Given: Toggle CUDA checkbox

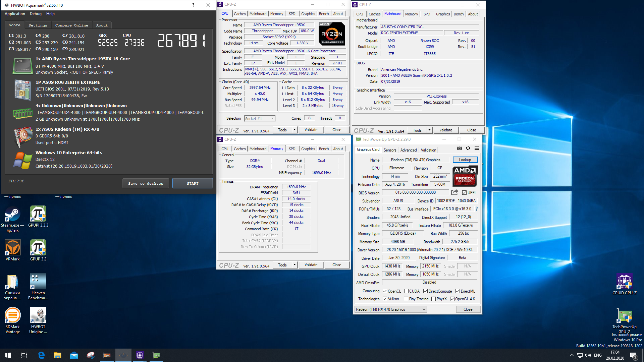Looking at the screenshot, I should [406, 291].
